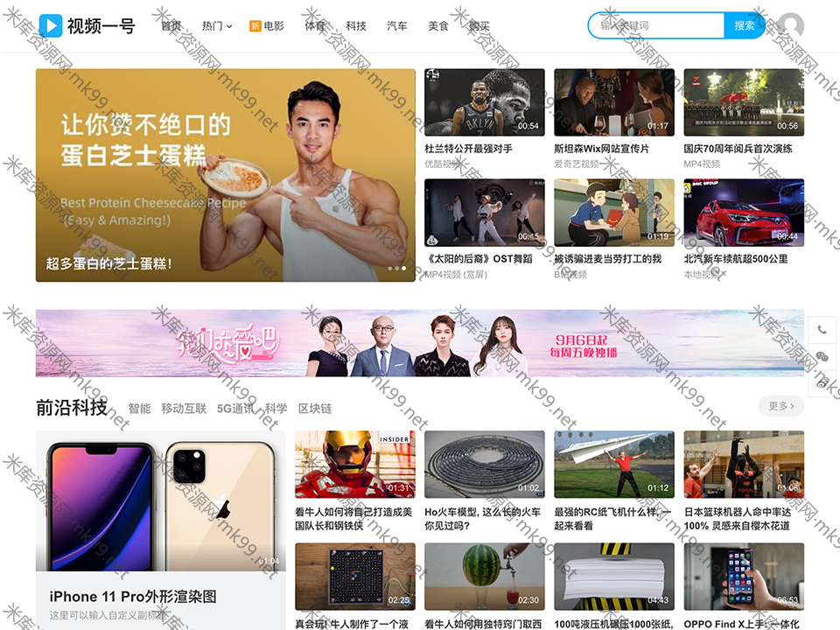Click the 被诱骗进麦当劳打工的我 title link
840x630 pixels.
[x=607, y=259]
